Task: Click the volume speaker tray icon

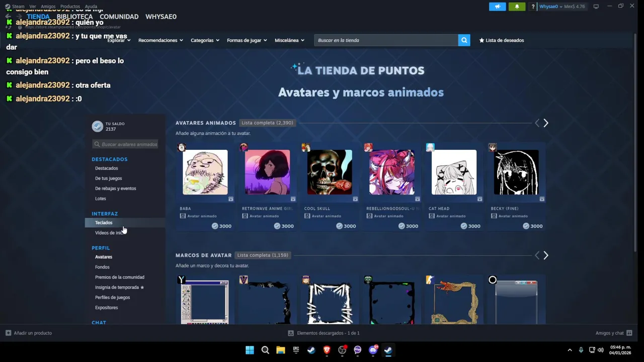Action: point(600,350)
